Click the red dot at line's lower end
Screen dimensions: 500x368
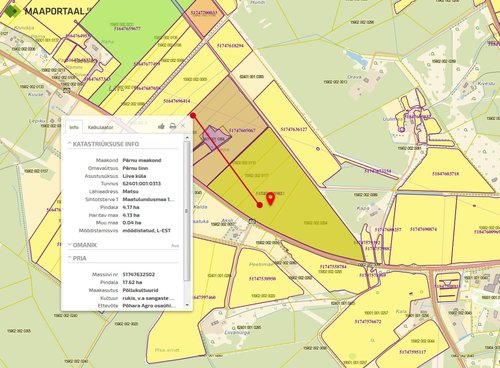pyautogui.click(x=260, y=205)
